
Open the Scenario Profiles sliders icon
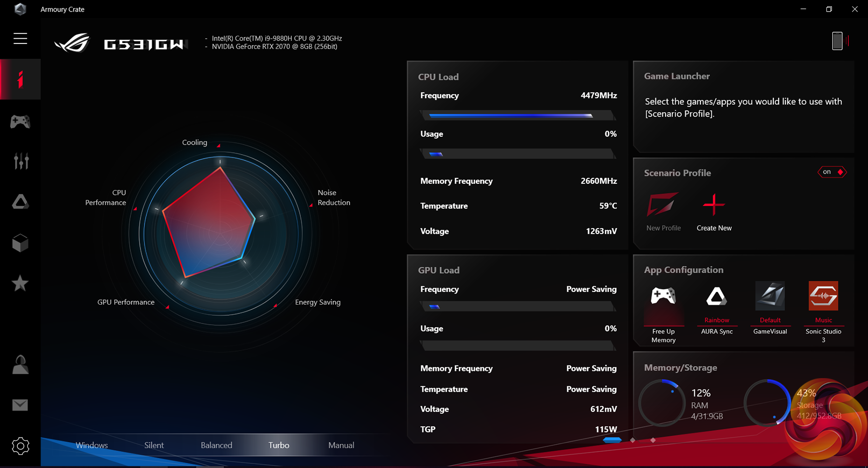point(20,161)
